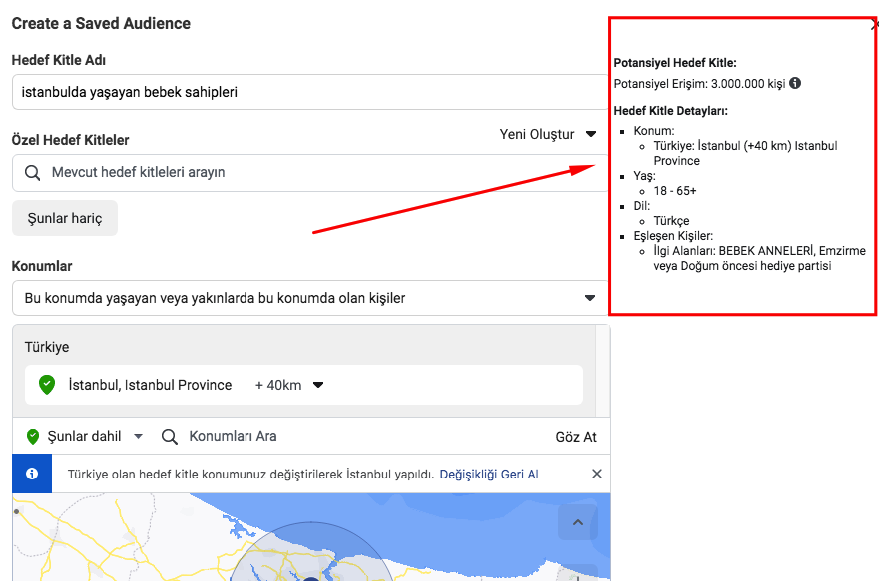The width and height of the screenshot is (879, 581).
Task: Click the 18 - 65+ age value
Action: click(675, 191)
